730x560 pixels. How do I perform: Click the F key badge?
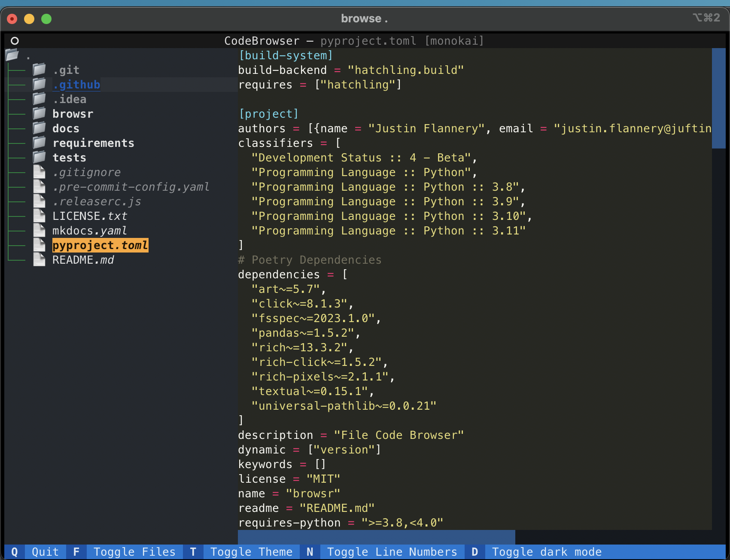click(76, 552)
